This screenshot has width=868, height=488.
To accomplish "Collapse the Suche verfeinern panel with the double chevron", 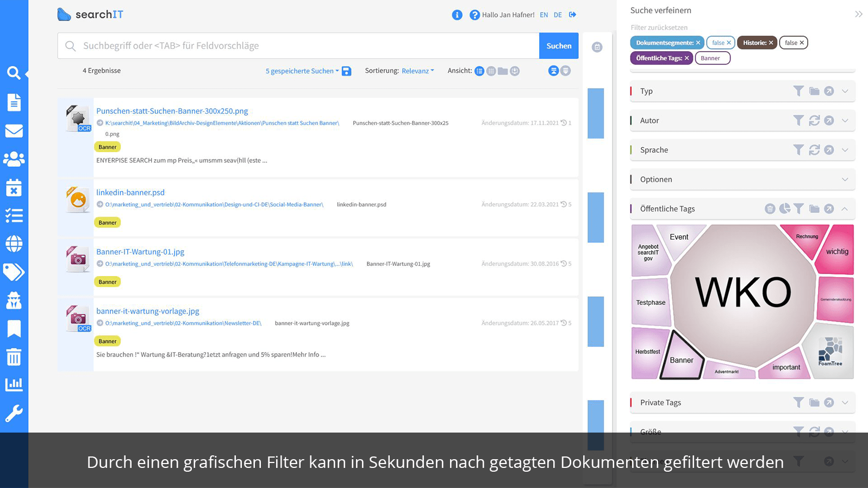I will (858, 14).
